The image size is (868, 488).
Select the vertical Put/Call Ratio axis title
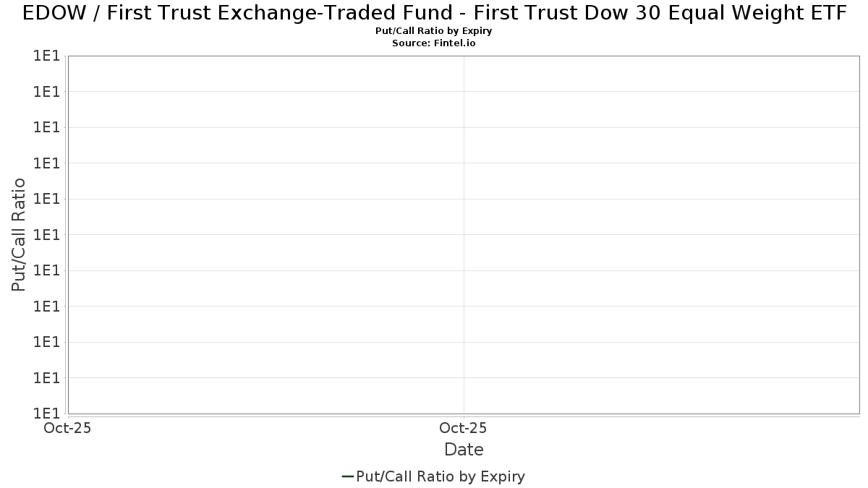click(19, 234)
